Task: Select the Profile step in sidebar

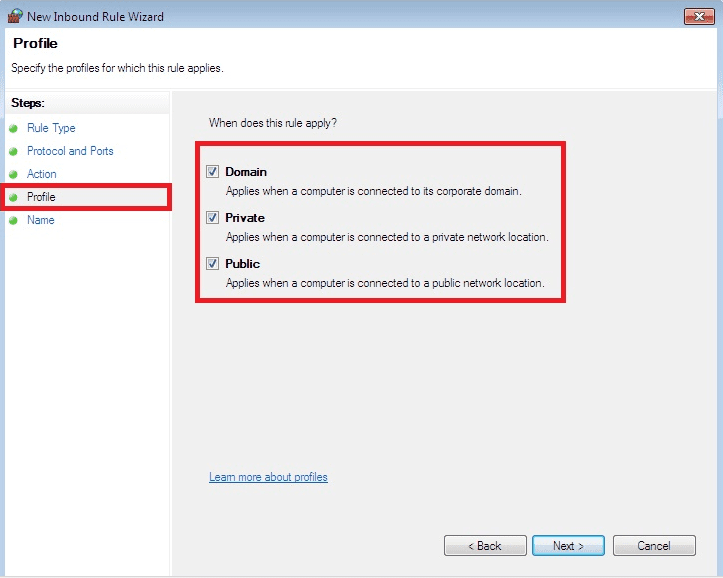Action: [41, 197]
